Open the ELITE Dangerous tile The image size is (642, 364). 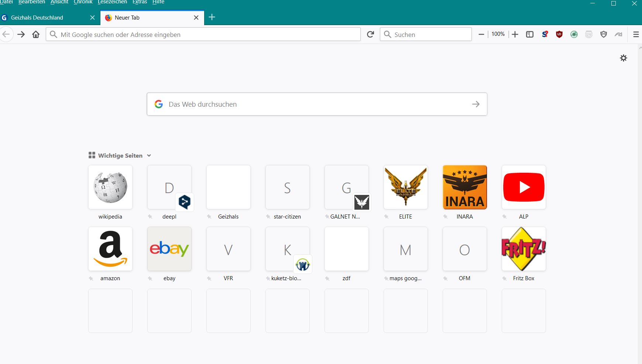tap(406, 187)
